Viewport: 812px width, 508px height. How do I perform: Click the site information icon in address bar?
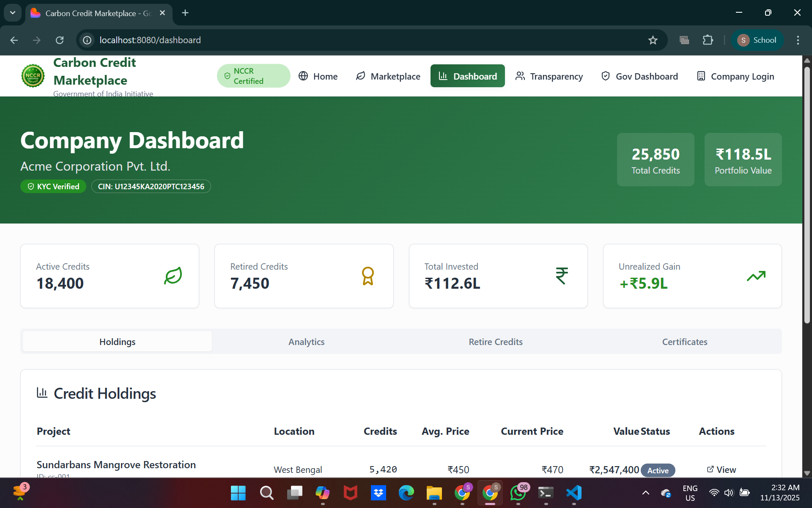[x=87, y=40]
